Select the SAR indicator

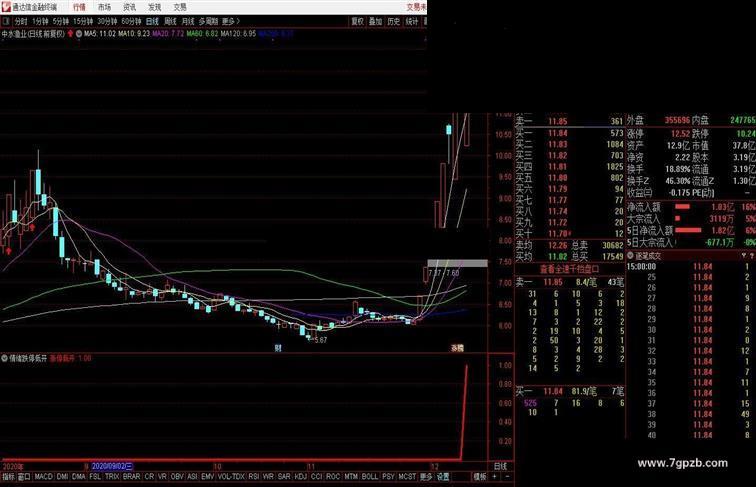284,477
